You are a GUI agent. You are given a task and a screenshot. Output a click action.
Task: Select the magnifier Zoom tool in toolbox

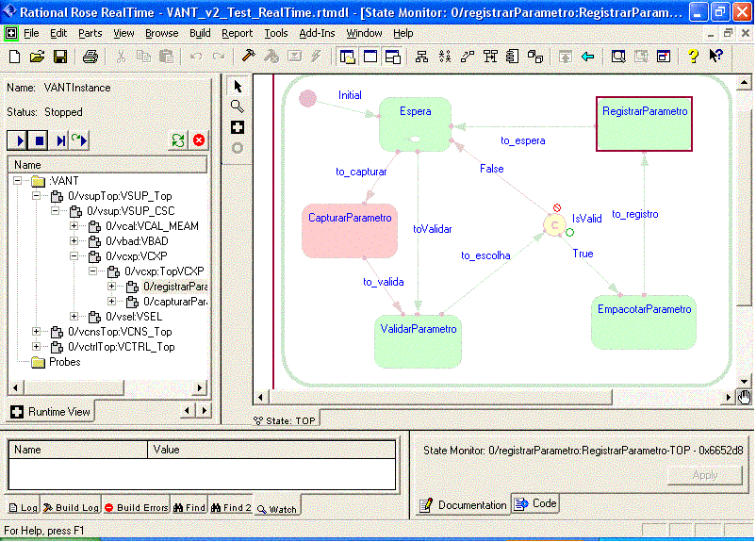tap(237, 107)
